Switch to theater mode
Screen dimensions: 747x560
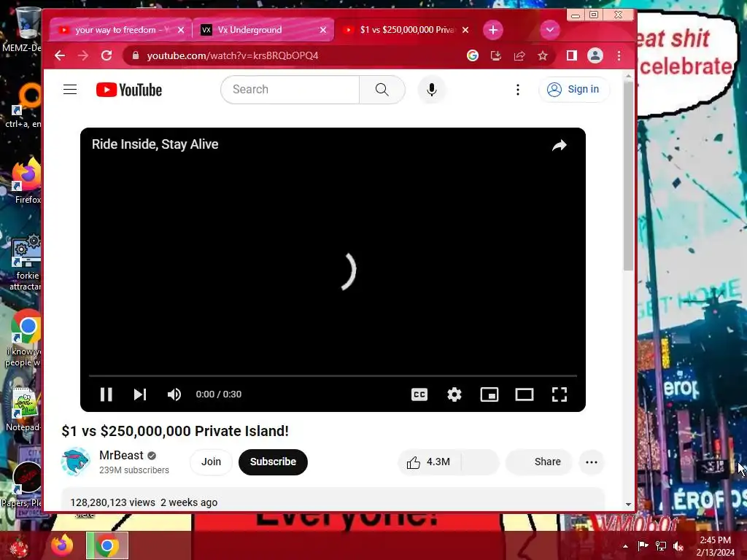(525, 394)
